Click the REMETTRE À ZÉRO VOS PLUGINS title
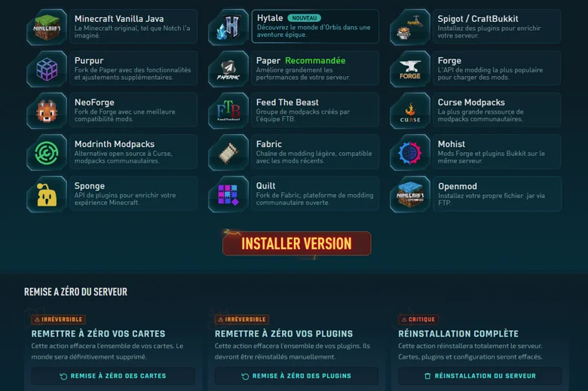Image resolution: width=588 pixels, height=391 pixels. [284, 334]
